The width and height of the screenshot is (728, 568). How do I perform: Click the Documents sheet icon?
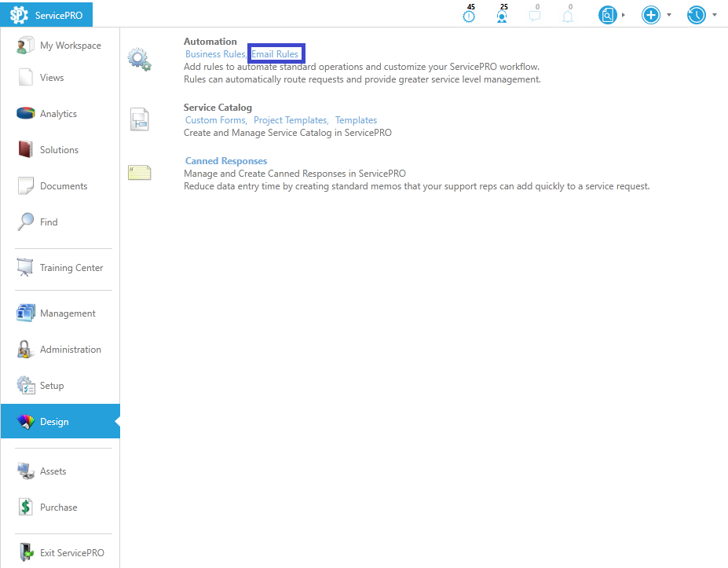coord(26,185)
